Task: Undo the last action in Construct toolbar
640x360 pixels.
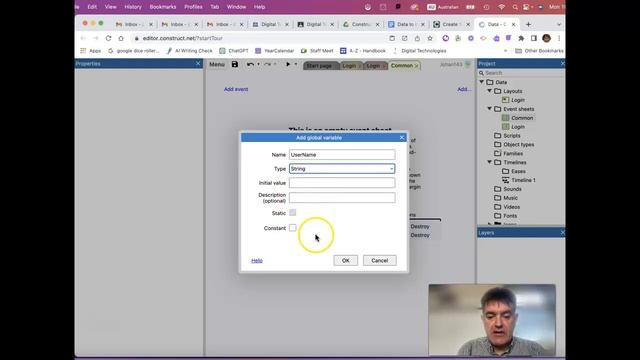Action: point(250,64)
